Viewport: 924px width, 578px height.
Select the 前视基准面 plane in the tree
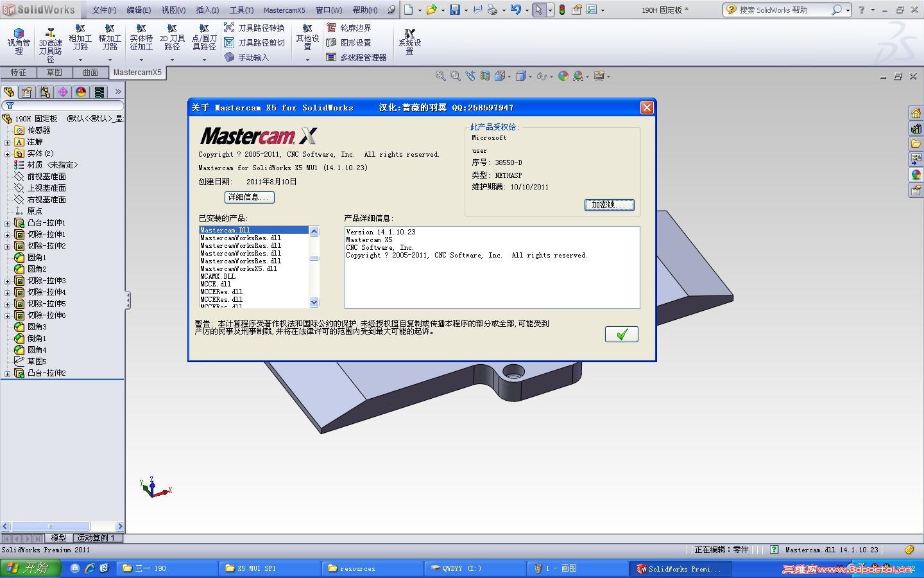pos(46,177)
